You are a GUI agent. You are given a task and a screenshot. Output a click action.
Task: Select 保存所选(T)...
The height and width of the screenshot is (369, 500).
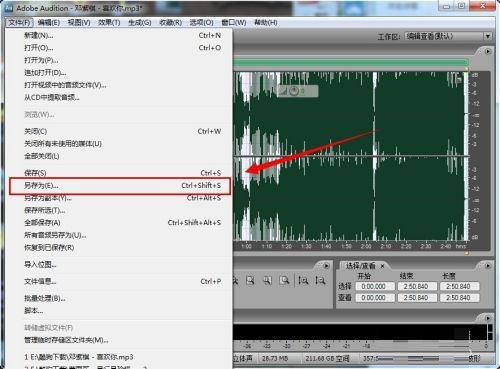tap(120, 210)
